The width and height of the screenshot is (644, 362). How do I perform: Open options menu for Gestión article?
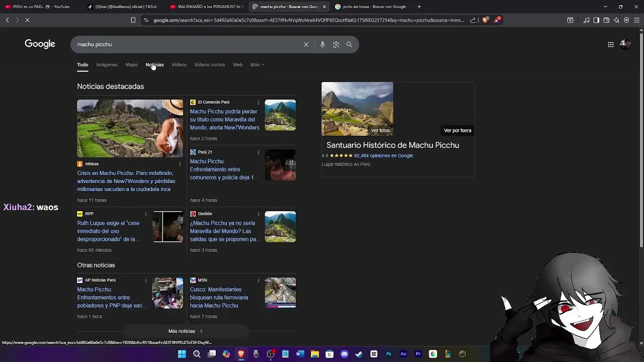pyautogui.click(x=259, y=214)
